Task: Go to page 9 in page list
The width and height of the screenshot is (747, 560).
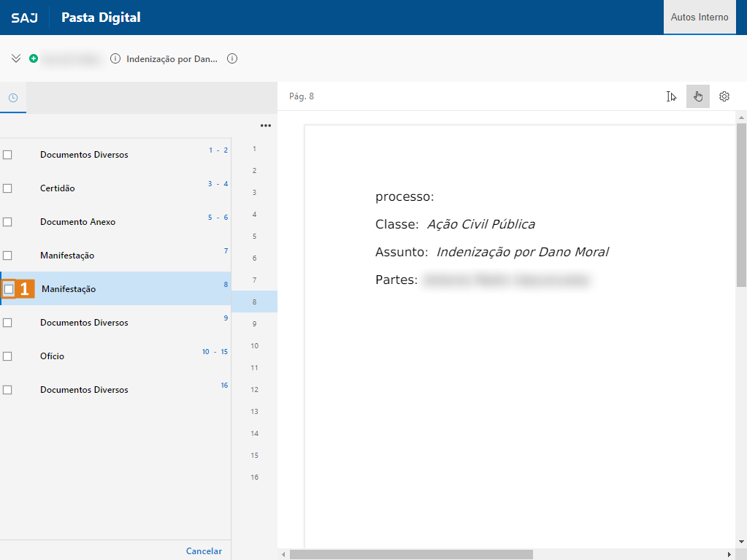Action: 254,324
